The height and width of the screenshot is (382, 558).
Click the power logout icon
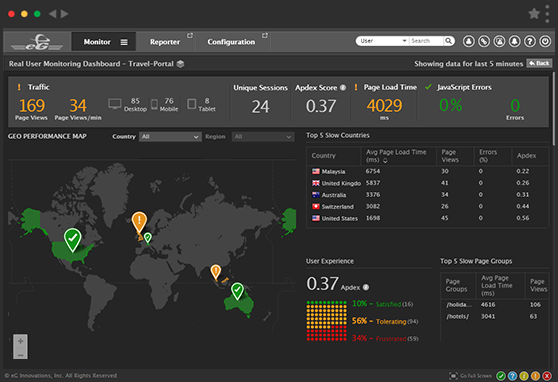pos(545,41)
